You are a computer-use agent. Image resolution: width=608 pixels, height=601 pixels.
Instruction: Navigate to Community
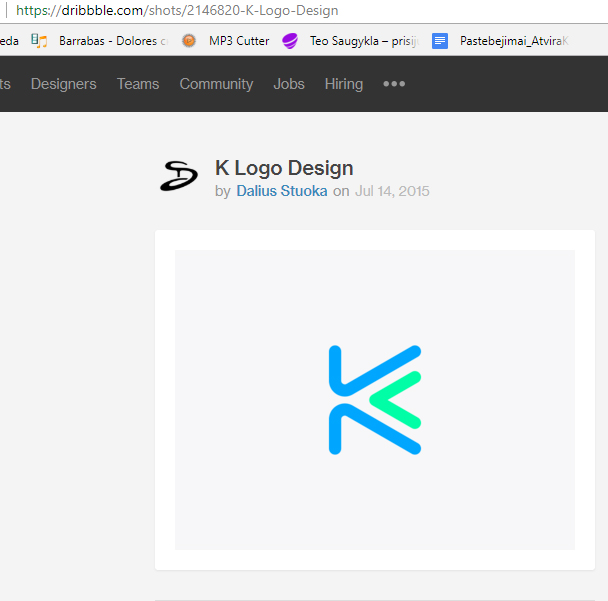tap(216, 84)
